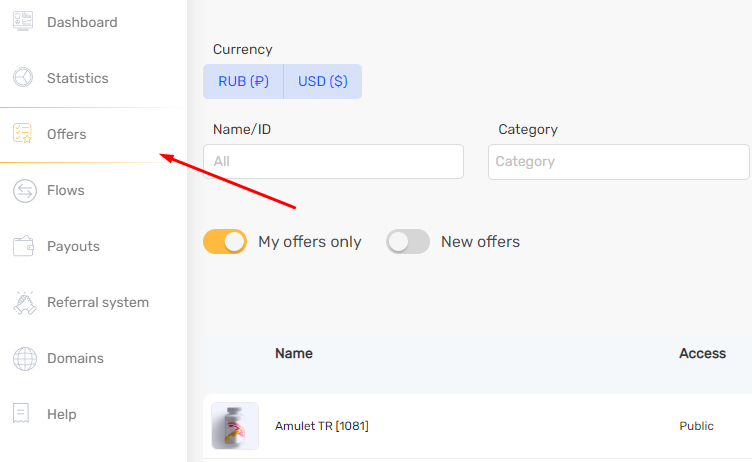Image resolution: width=752 pixels, height=462 pixels.
Task: Click the Help document icon
Action: tap(23, 414)
